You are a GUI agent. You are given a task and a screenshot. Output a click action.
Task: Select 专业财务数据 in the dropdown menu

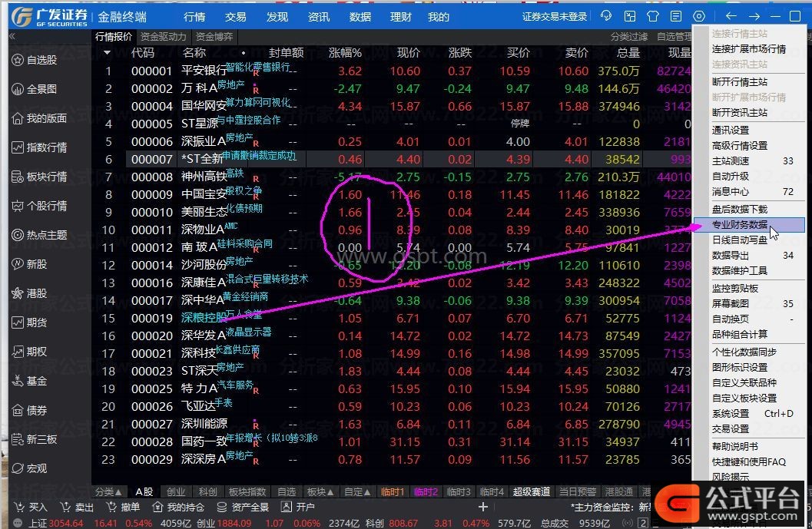(x=749, y=225)
